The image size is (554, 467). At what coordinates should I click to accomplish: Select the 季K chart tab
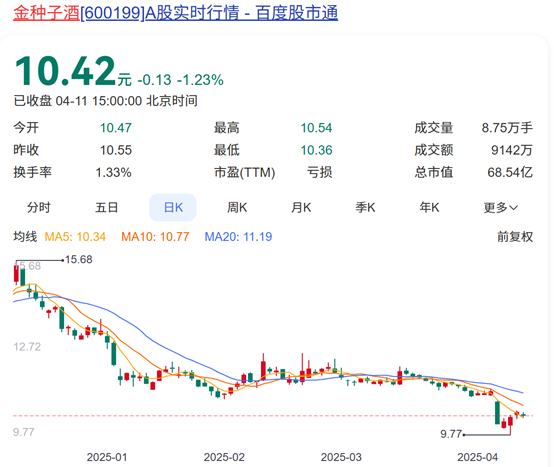tap(365, 207)
